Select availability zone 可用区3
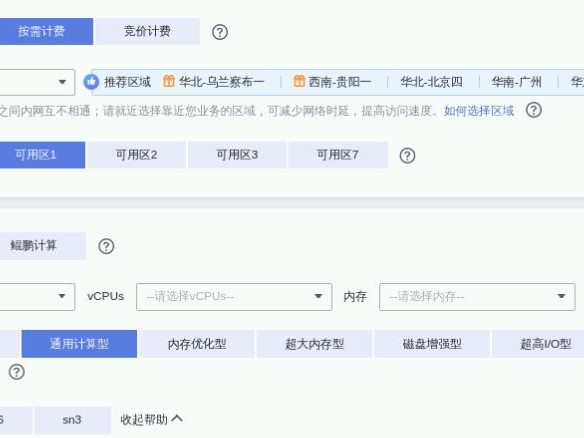Image resolution: width=584 pixels, height=438 pixels. [x=237, y=155]
